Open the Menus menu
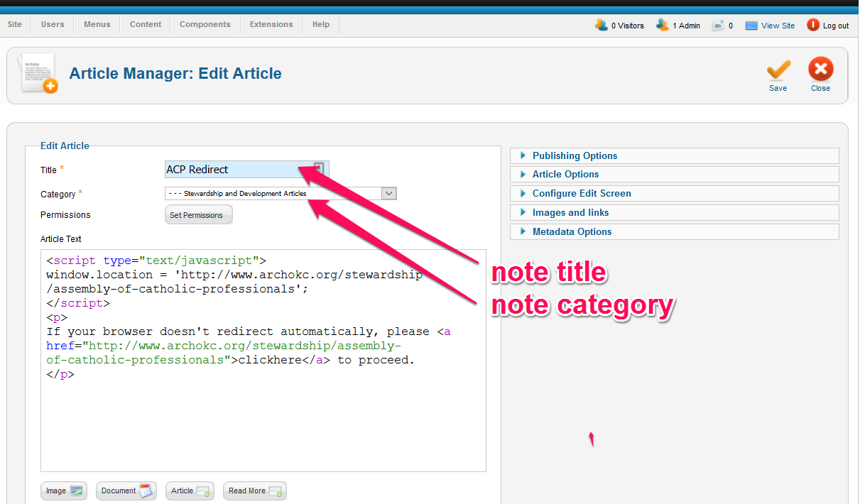This screenshot has height=504, width=865. pyautogui.click(x=97, y=24)
